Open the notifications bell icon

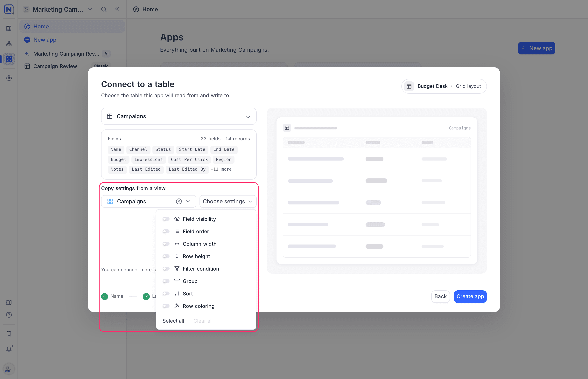click(9, 349)
